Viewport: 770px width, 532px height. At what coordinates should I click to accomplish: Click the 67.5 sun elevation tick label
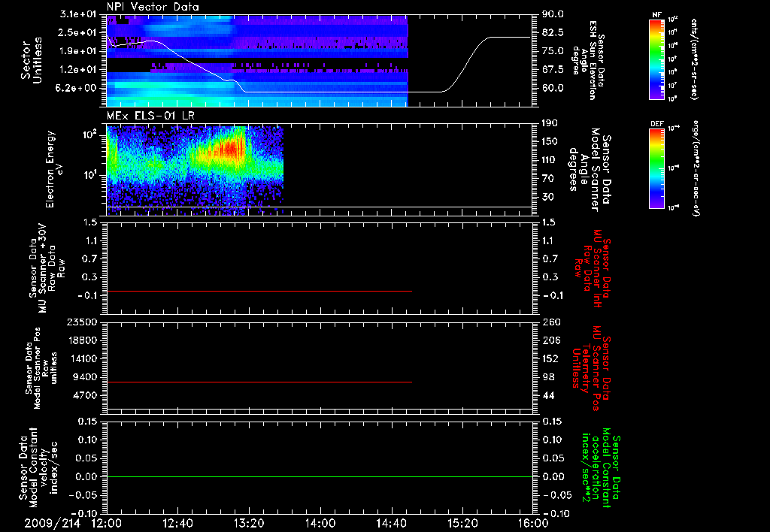[x=553, y=70]
